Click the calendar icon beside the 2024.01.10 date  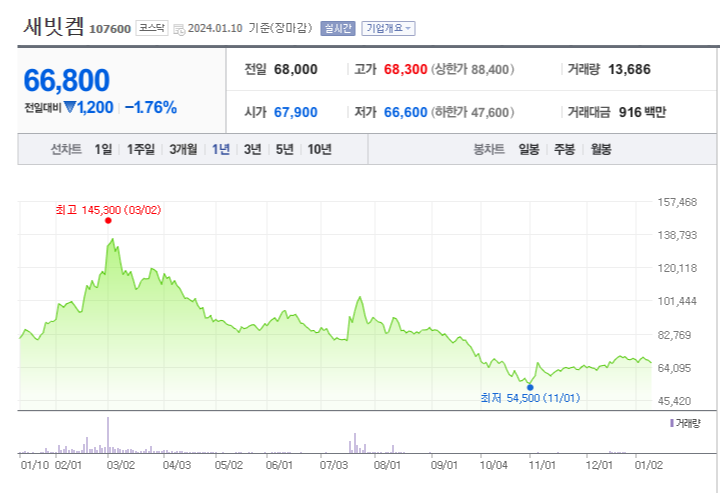point(179,29)
